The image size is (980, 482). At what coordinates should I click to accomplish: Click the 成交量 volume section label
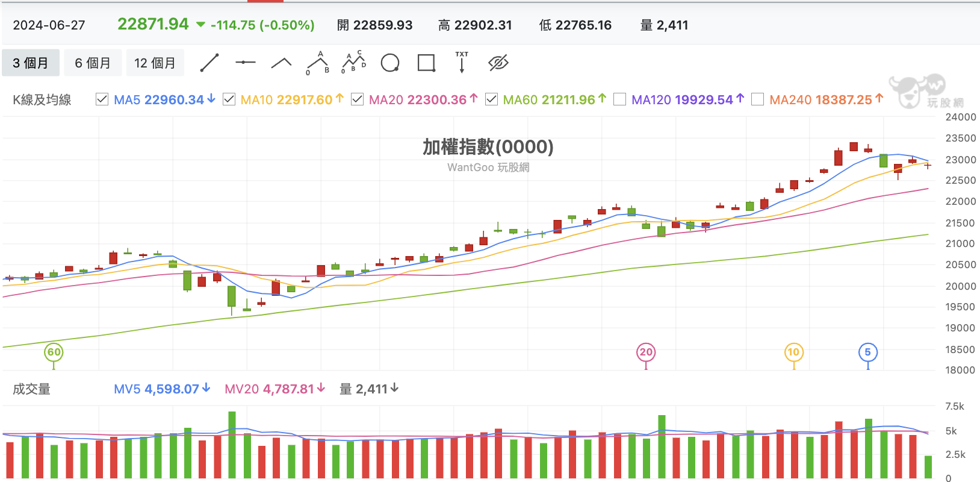pos(32,389)
